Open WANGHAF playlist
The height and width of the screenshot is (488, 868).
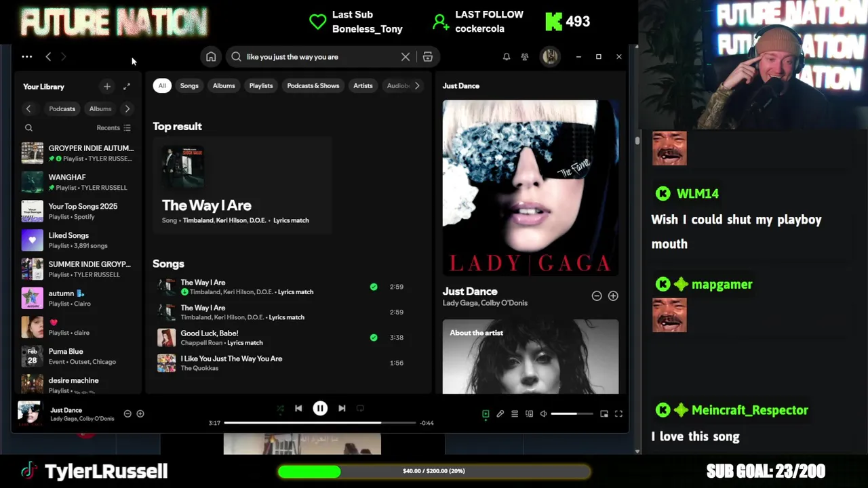[x=79, y=182]
